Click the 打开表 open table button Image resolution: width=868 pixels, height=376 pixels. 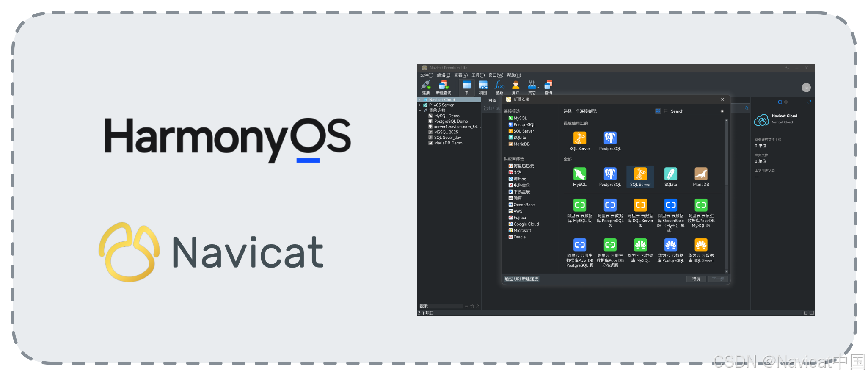pos(492,108)
